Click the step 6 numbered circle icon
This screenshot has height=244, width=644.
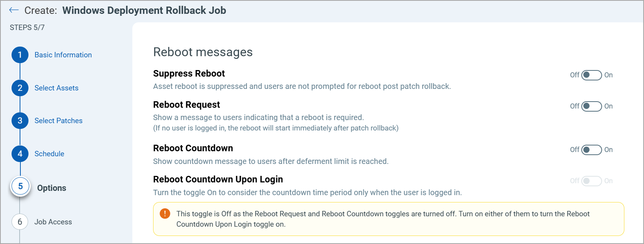pyautogui.click(x=20, y=222)
